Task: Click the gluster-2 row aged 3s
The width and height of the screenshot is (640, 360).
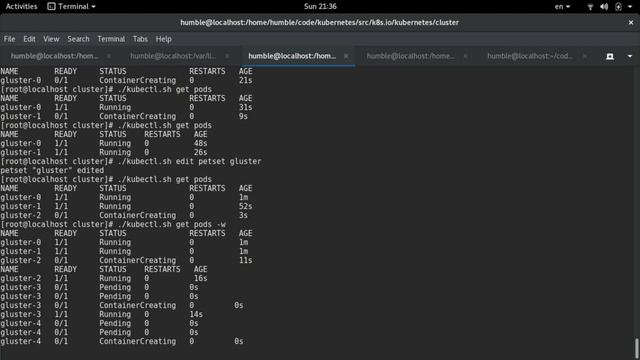Action: (x=124, y=215)
